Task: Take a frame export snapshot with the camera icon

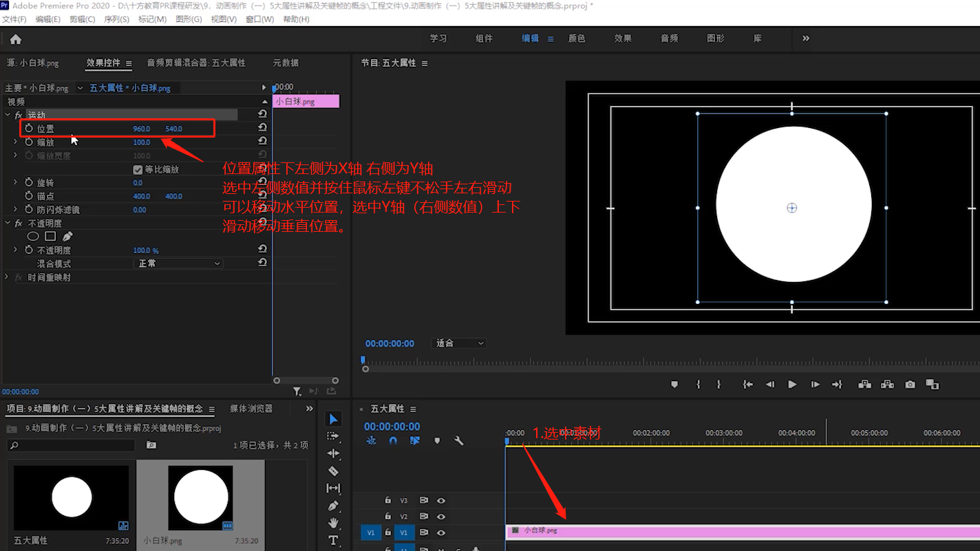Action: tap(910, 385)
